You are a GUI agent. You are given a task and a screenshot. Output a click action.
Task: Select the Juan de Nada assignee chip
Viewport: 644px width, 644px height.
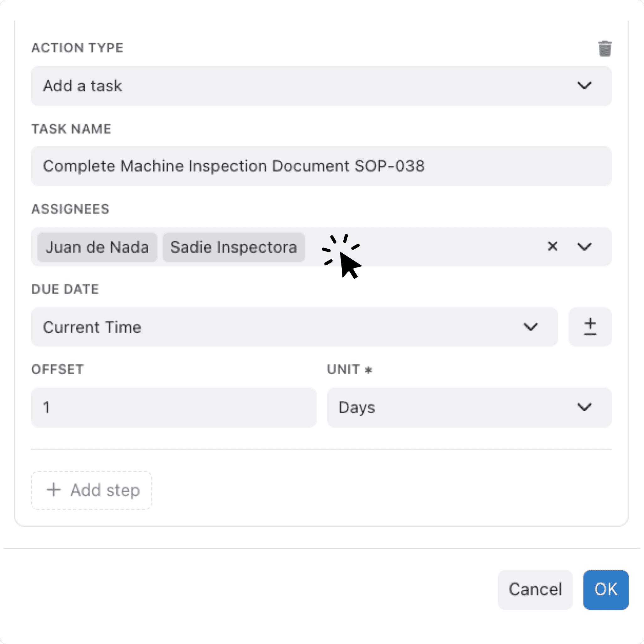click(97, 247)
